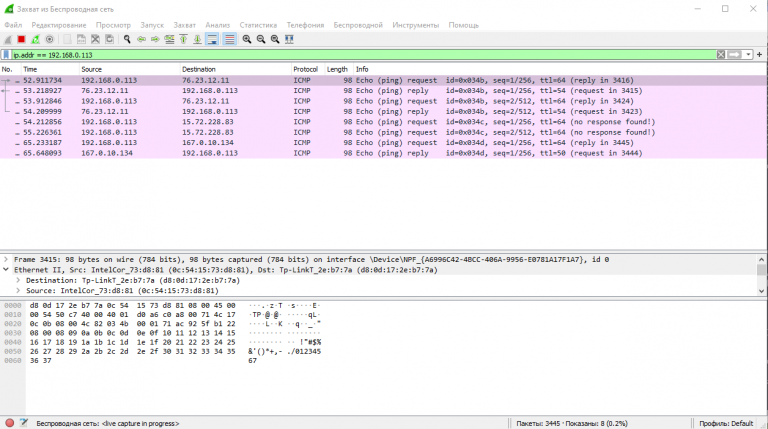This screenshot has height=429, width=768.
Task: Click hex offset 0010 row
Action: 13,315
